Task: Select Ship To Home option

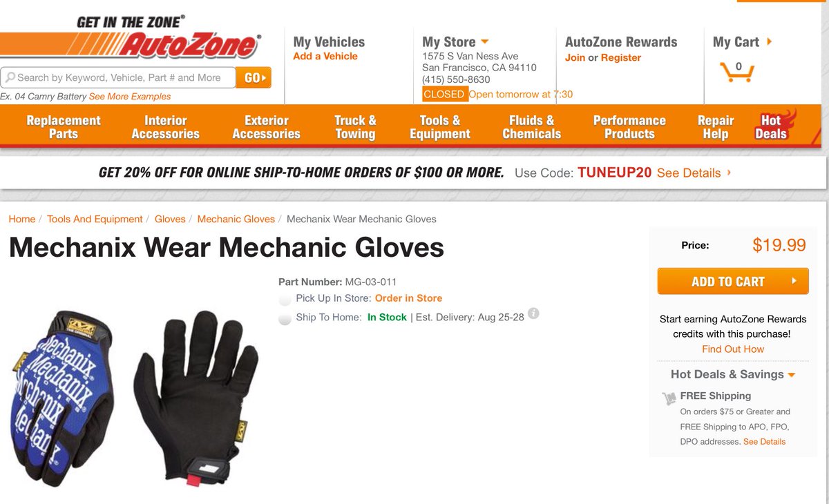Action: click(x=285, y=319)
